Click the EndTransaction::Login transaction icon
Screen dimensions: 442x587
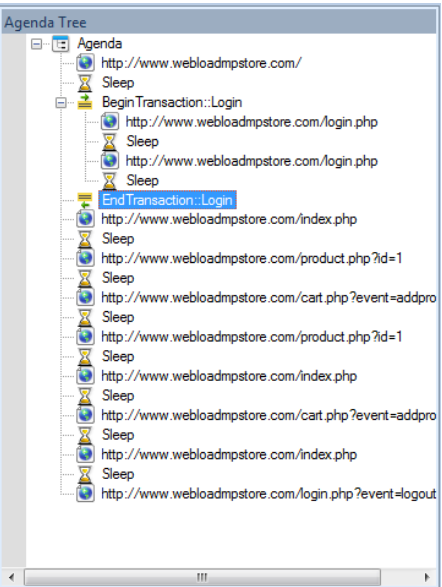[85, 200]
